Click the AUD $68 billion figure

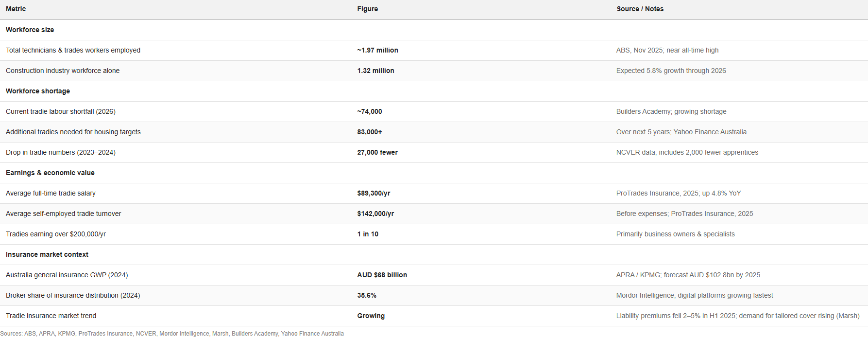382,275
